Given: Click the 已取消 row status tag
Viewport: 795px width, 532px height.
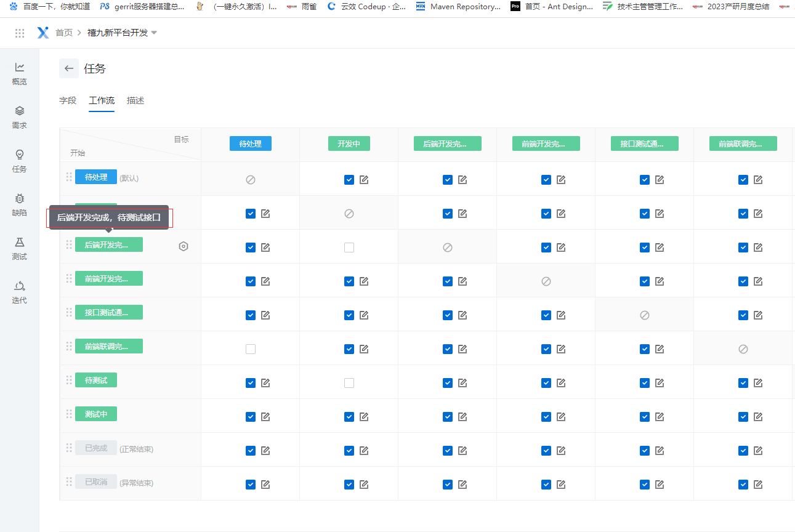Looking at the screenshot, I should pyautogui.click(x=96, y=482).
